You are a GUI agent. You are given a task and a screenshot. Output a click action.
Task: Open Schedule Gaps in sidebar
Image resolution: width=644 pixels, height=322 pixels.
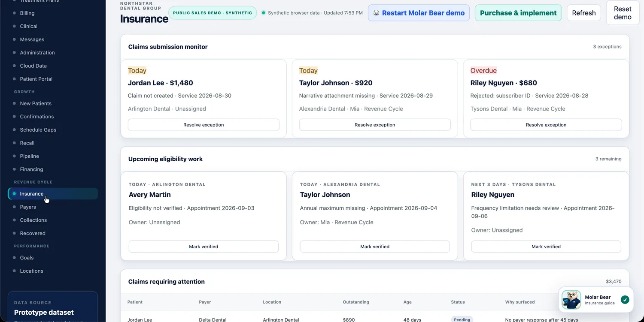coord(38,130)
